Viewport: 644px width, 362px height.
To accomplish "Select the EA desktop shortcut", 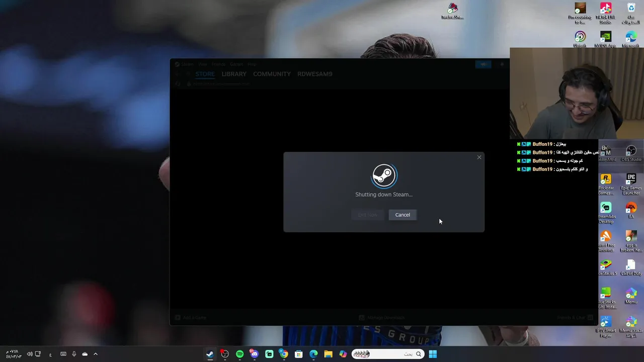I will pyautogui.click(x=631, y=210).
